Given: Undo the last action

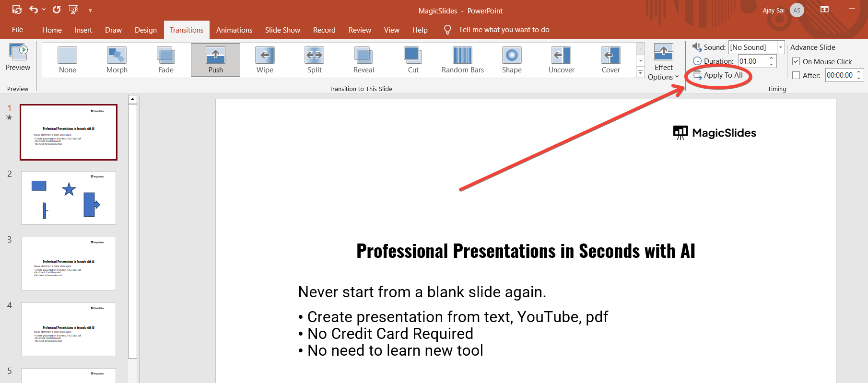Looking at the screenshot, I should [x=33, y=10].
